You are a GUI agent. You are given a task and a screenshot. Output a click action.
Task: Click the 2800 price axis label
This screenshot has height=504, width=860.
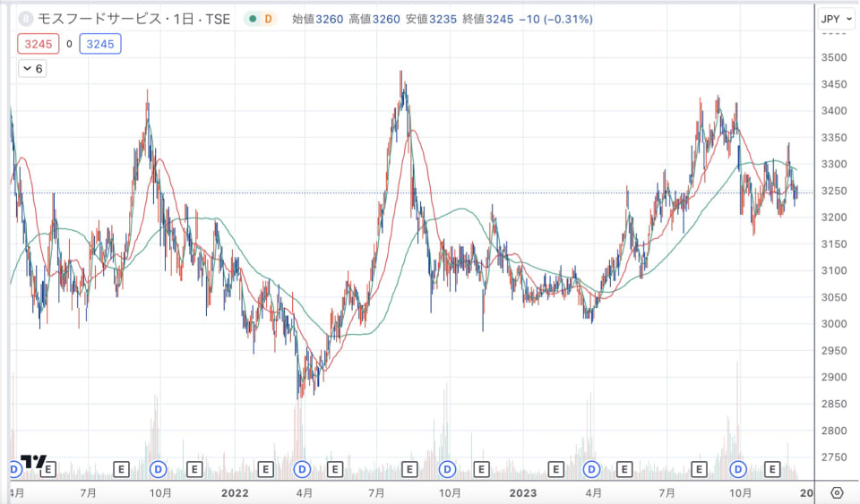tap(834, 431)
